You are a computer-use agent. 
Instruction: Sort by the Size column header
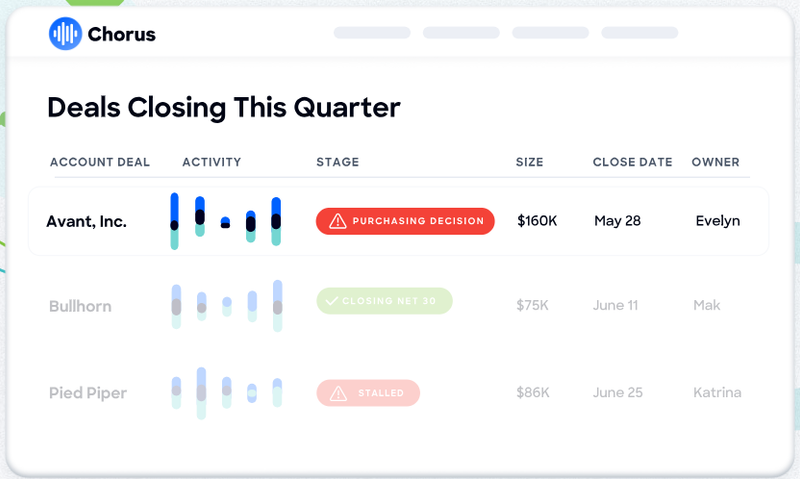(x=530, y=162)
